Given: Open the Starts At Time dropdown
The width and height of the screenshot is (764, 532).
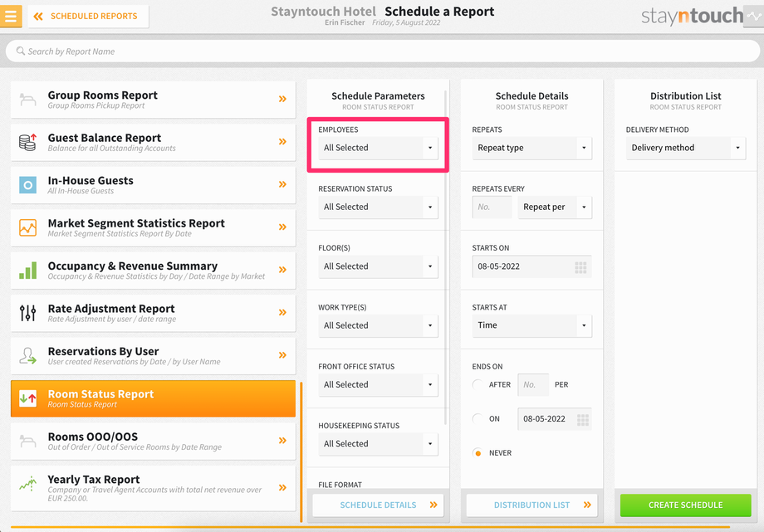Looking at the screenshot, I should (532, 325).
